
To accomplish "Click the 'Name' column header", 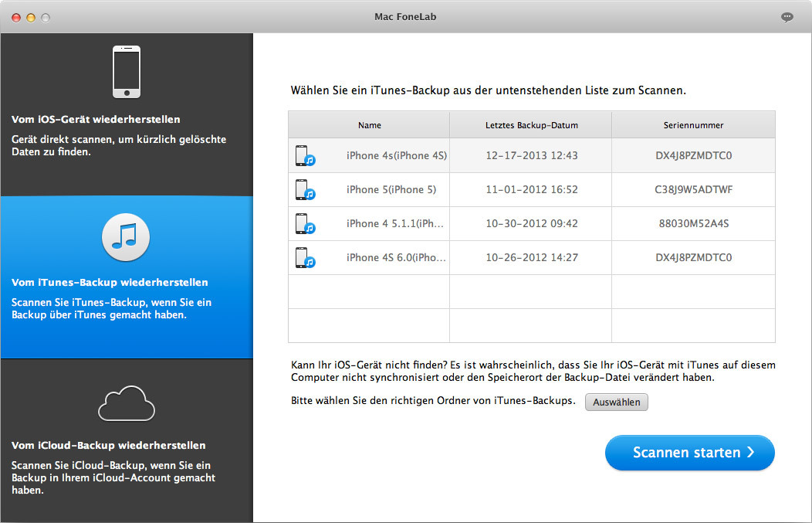I will coord(369,125).
